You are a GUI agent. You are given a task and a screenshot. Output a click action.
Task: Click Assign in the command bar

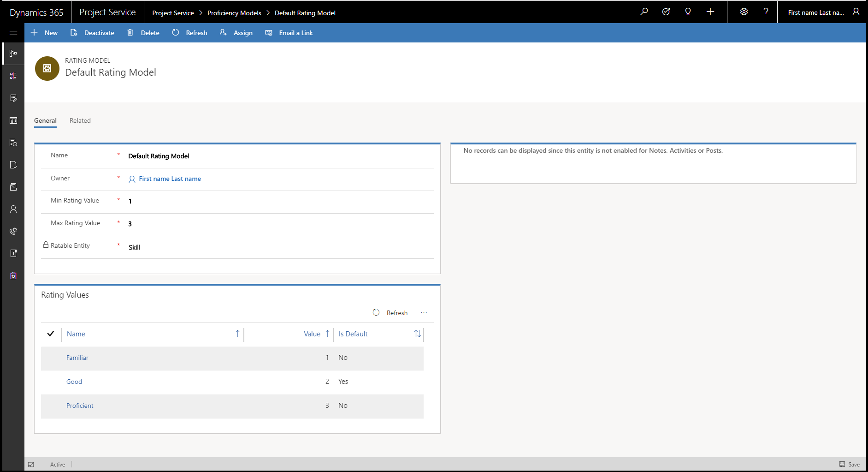pyautogui.click(x=236, y=33)
